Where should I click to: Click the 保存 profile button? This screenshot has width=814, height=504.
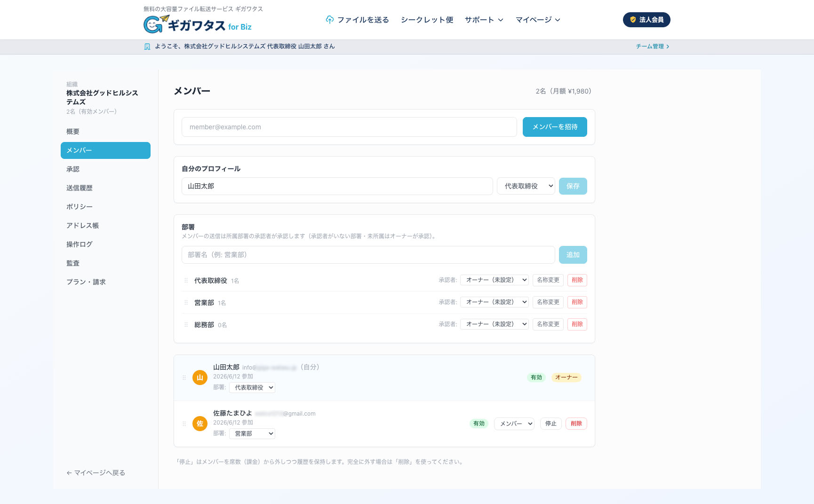click(x=573, y=186)
